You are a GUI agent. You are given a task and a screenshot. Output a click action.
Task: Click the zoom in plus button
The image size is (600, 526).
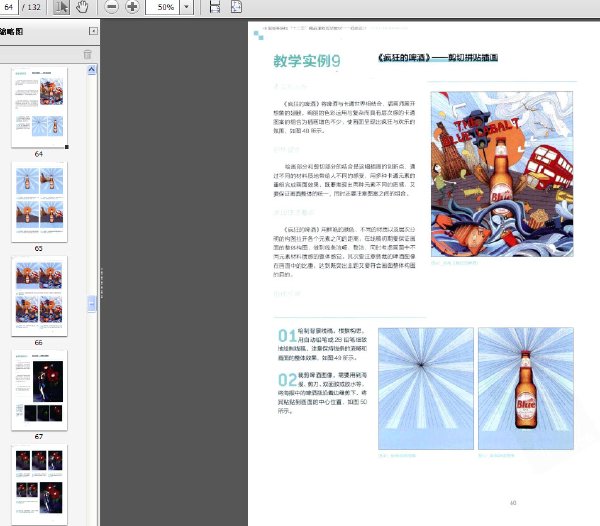tap(132, 7)
